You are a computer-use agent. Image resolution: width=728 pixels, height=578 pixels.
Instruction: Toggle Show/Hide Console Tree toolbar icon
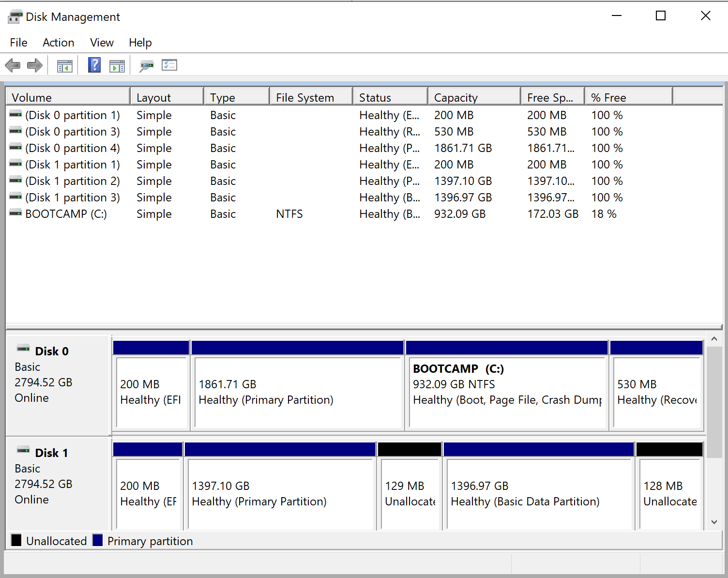64,65
